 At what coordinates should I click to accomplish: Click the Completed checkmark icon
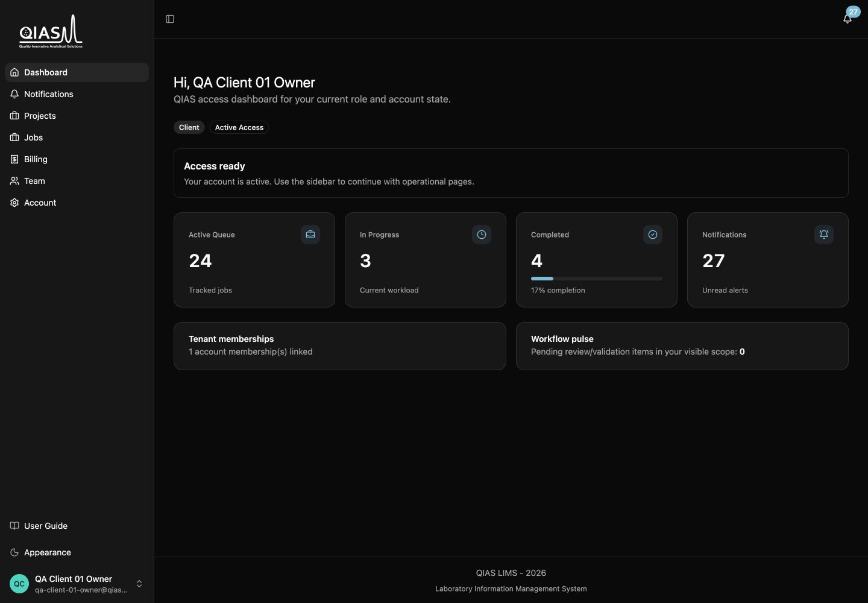pyautogui.click(x=653, y=235)
